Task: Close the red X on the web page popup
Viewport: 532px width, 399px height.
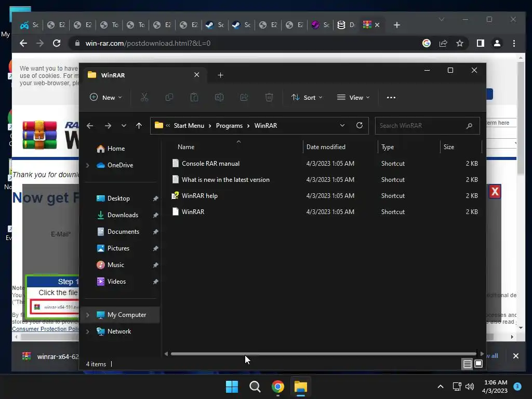Action: point(495,192)
